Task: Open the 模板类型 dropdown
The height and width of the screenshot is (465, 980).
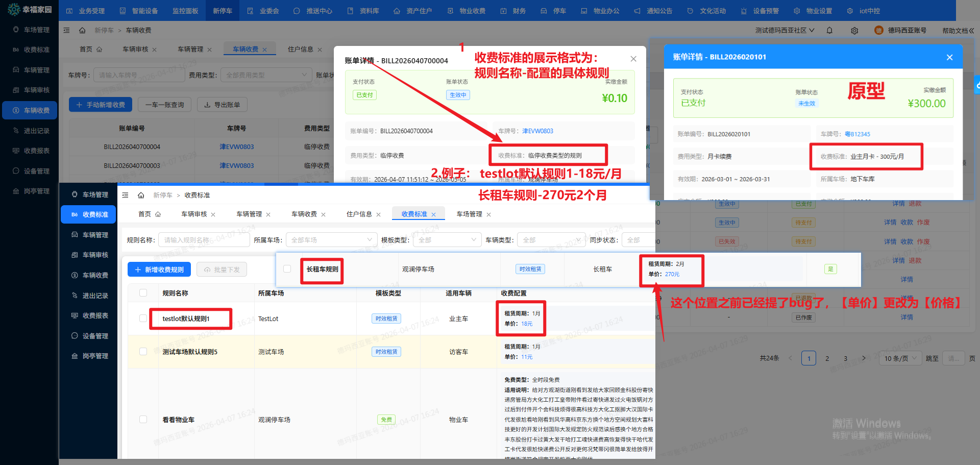Action: tap(447, 240)
